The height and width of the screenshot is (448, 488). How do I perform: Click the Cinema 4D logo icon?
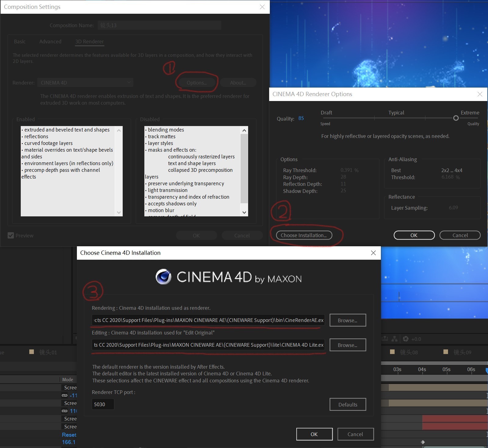point(164,277)
